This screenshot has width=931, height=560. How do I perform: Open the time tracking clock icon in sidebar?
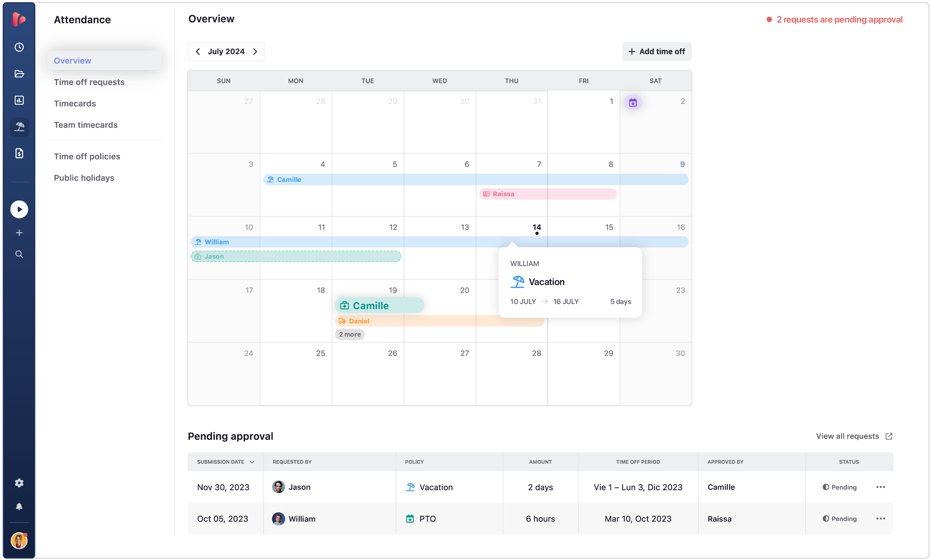point(19,47)
